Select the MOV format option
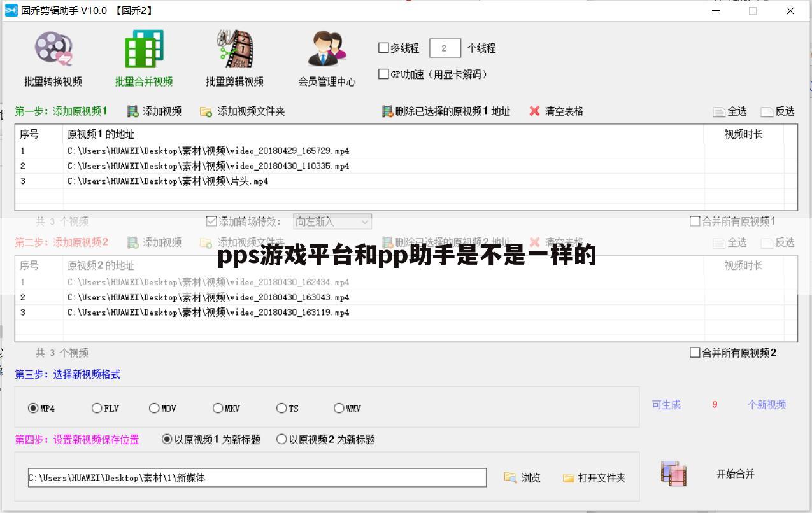This screenshot has height=513, width=812. click(x=154, y=408)
